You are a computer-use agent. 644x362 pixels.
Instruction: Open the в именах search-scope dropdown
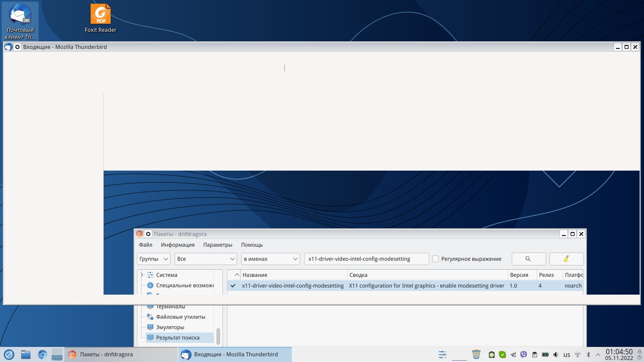click(270, 259)
